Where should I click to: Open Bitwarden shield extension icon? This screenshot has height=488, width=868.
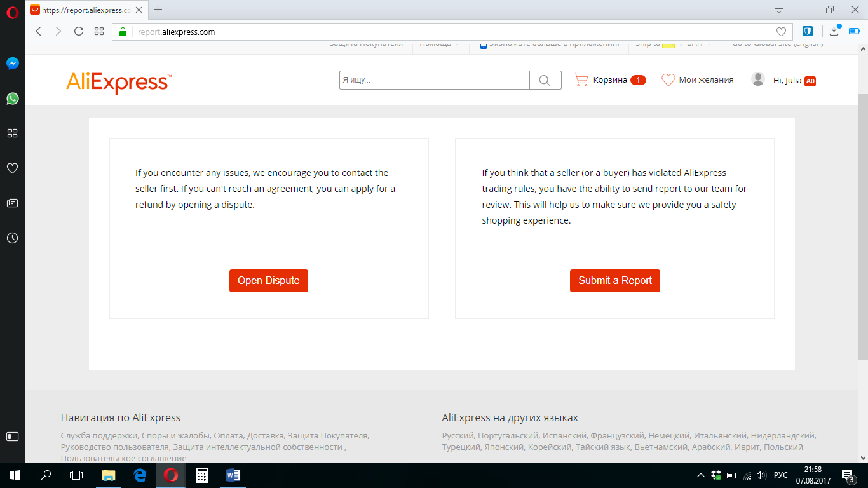(x=808, y=31)
